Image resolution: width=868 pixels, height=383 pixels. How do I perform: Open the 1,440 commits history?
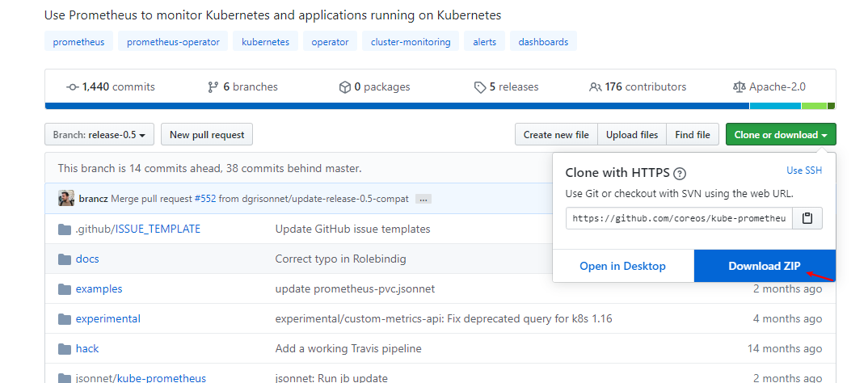111,87
